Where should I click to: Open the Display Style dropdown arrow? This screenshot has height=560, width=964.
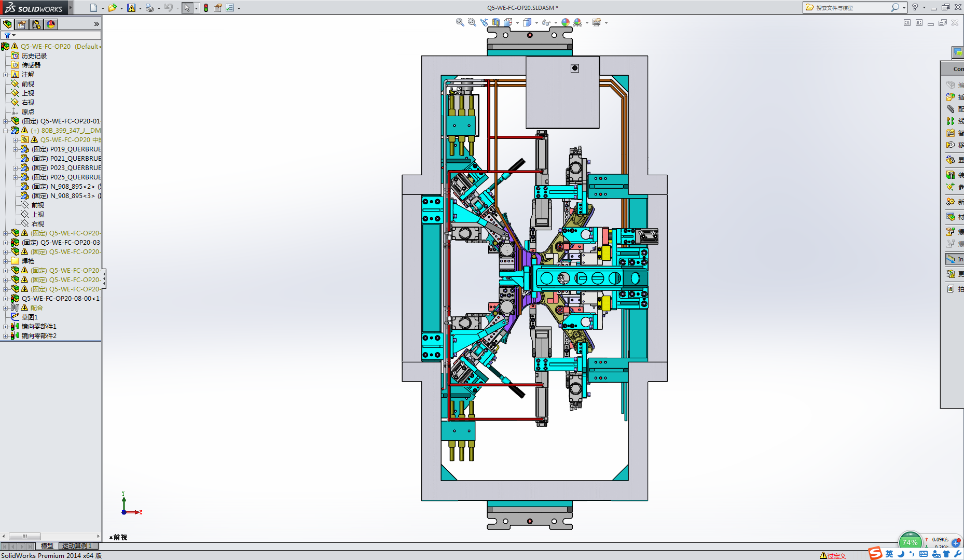[x=536, y=23]
